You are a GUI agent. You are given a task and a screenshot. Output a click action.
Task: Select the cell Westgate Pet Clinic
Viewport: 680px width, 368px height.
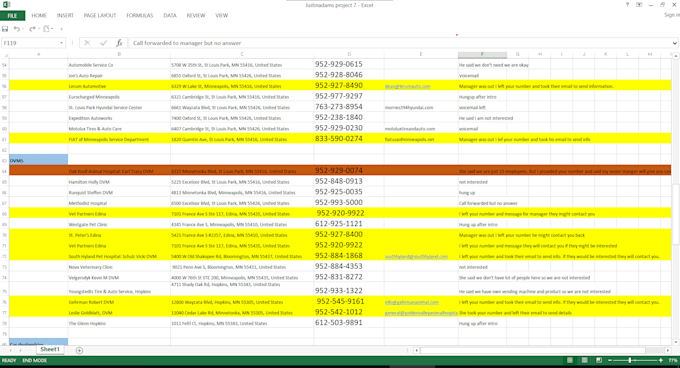tap(119, 225)
